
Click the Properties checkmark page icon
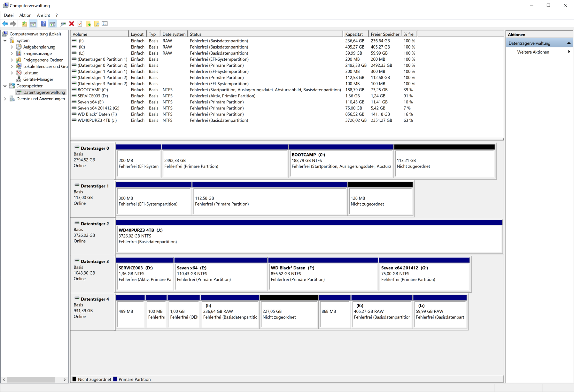coord(80,24)
